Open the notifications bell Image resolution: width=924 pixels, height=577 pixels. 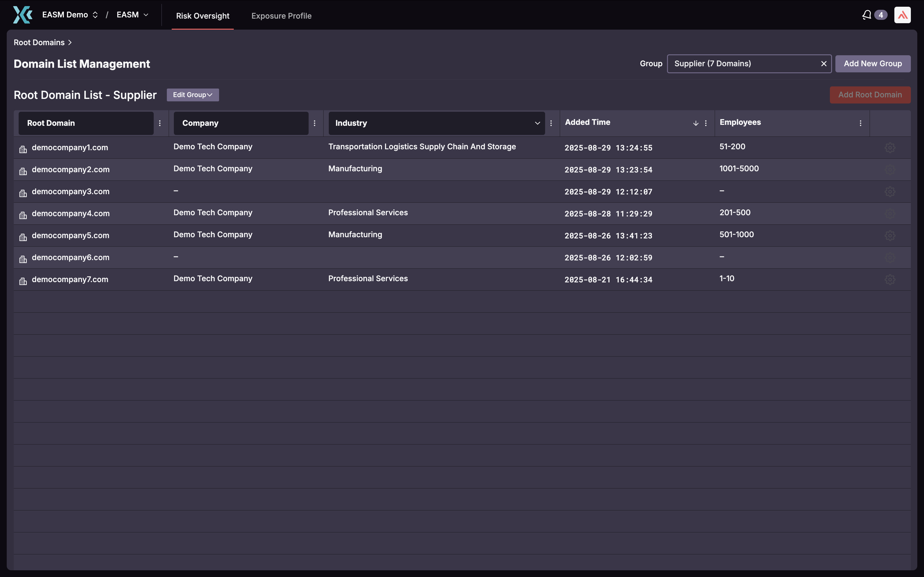tap(867, 15)
